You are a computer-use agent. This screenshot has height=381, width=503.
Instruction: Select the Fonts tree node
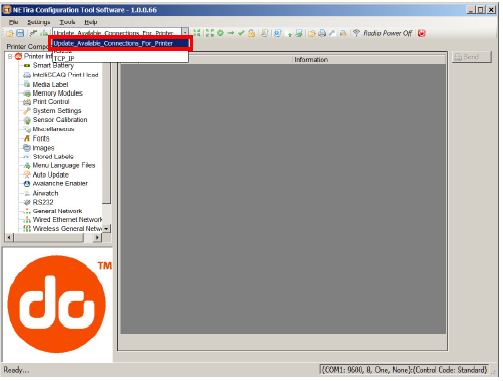point(41,138)
